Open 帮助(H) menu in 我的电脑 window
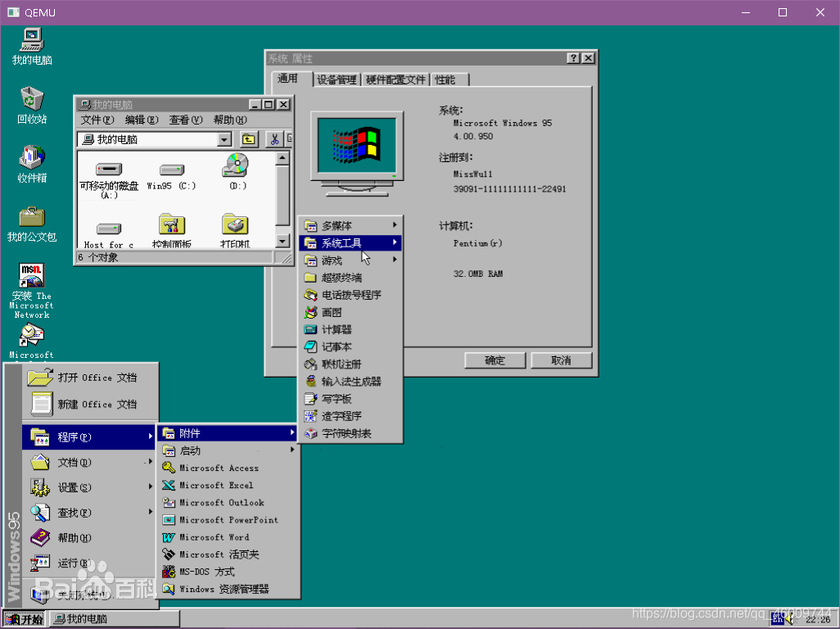 230,120
